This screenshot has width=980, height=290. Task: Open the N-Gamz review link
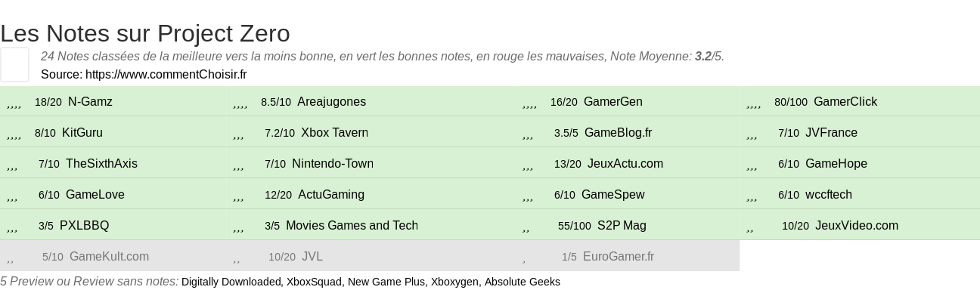click(x=90, y=101)
